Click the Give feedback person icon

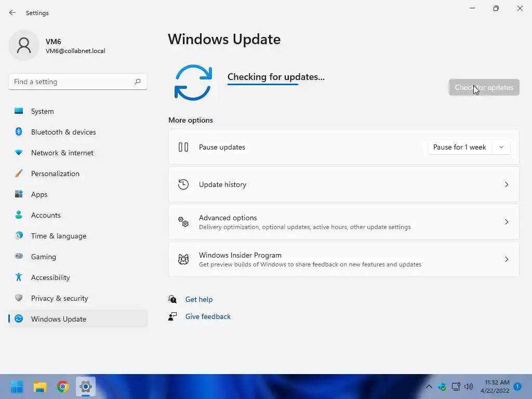coord(172,316)
